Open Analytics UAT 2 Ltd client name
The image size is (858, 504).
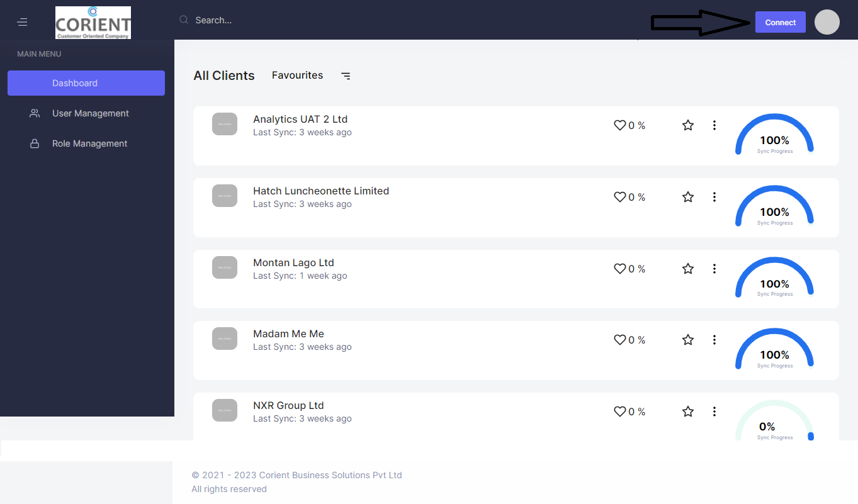tap(300, 119)
